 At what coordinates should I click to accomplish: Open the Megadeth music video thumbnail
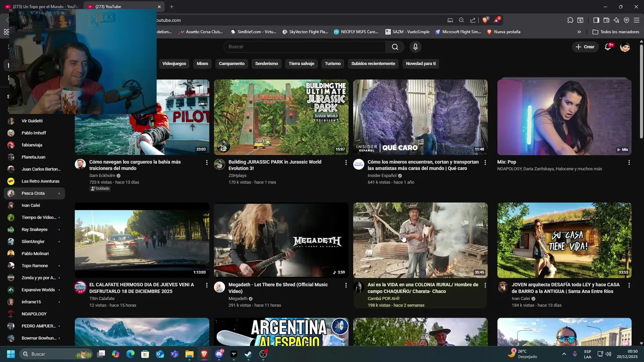point(281,240)
